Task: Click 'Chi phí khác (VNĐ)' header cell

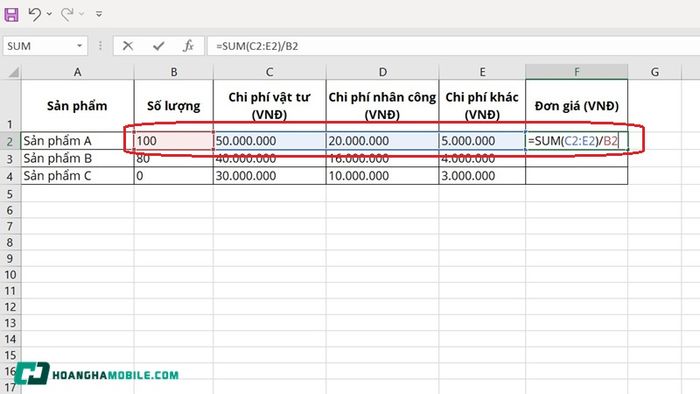Action: tap(482, 106)
